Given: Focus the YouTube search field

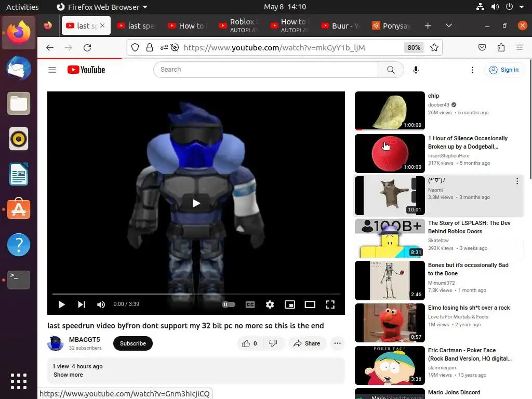Looking at the screenshot, I should pyautogui.click(x=265, y=70).
